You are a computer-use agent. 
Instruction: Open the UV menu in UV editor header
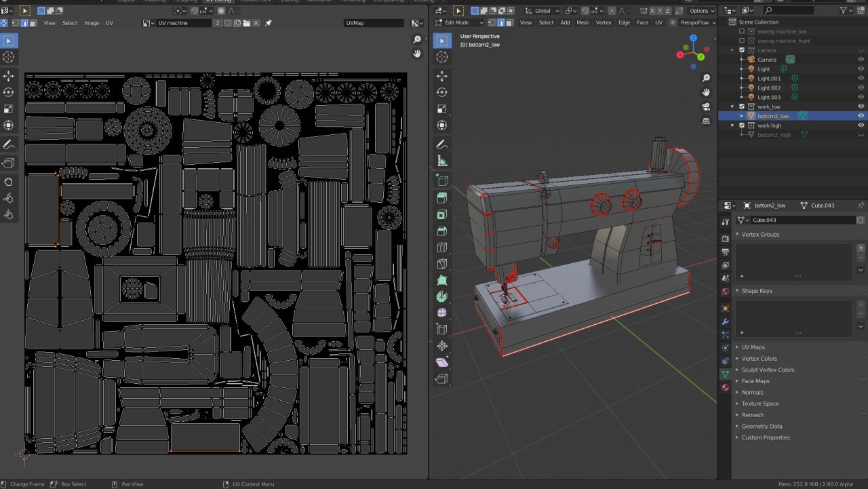pyautogui.click(x=110, y=23)
